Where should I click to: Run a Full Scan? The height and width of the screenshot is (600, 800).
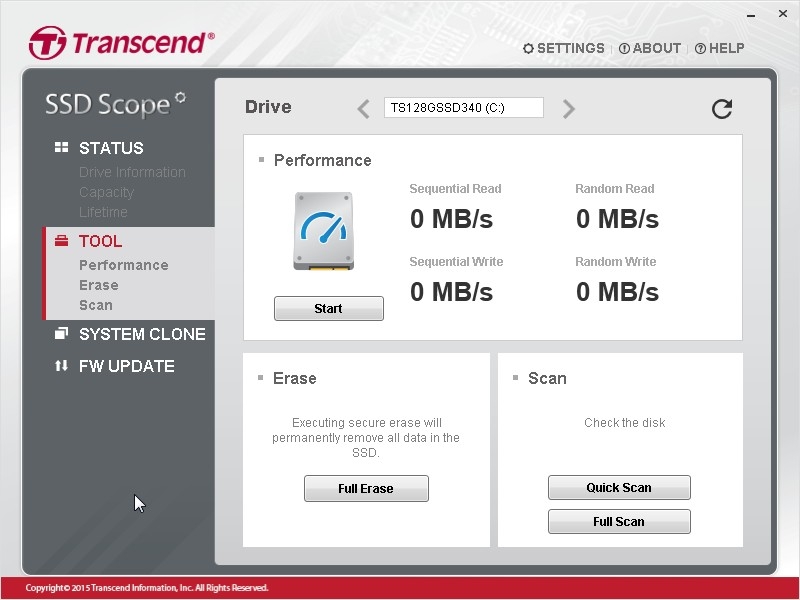619,521
